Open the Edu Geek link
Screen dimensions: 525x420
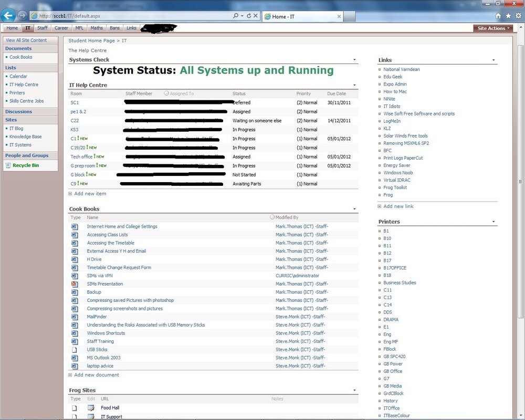coord(393,77)
